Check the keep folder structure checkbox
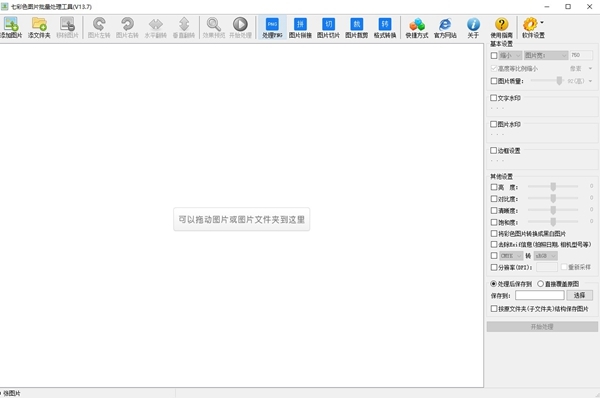Viewport: 600px width, 398px height. click(x=494, y=308)
